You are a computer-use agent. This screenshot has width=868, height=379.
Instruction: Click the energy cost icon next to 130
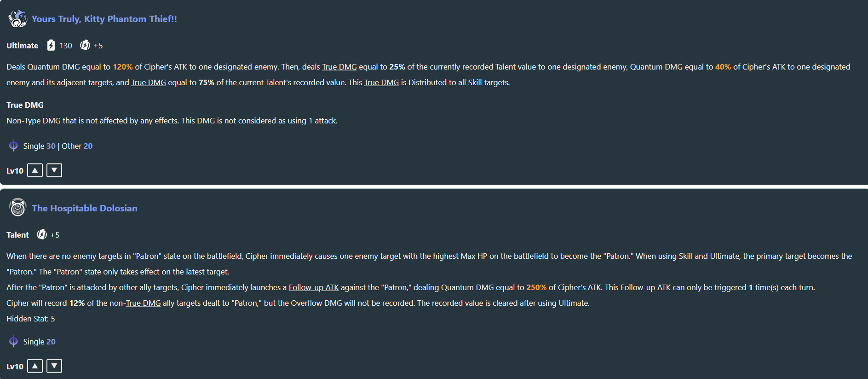tap(51, 45)
